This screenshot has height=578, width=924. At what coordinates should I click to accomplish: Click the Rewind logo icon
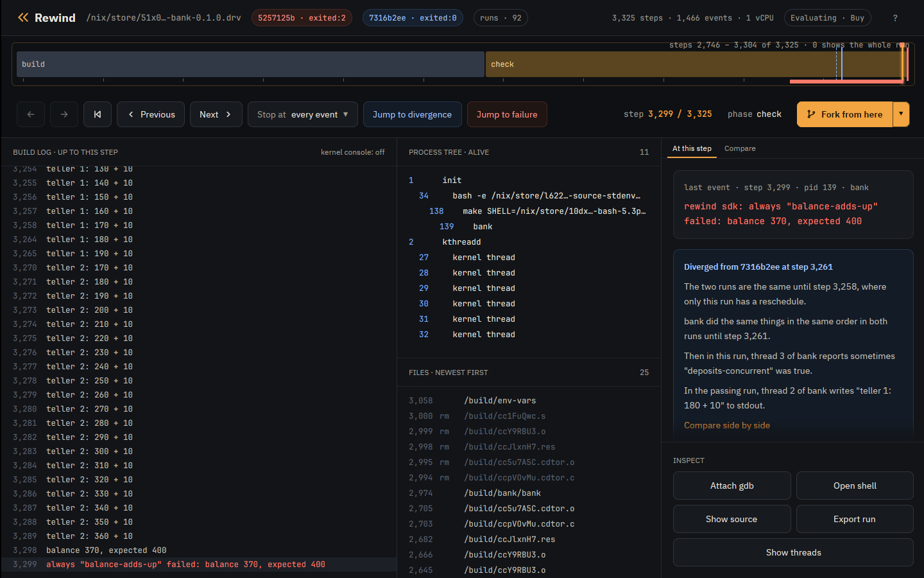click(x=23, y=17)
